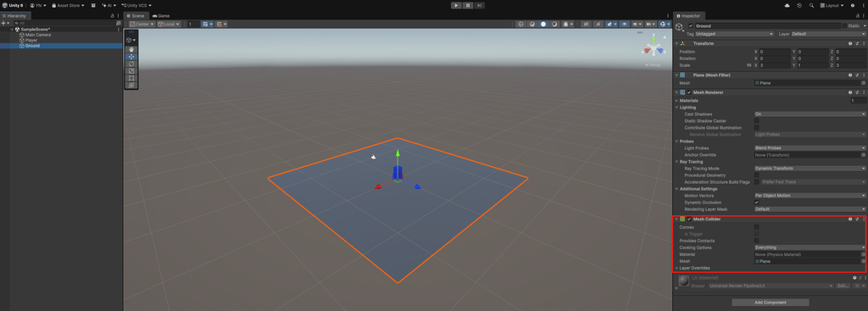Toggle Dynamic Occlusion checkbox

(757, 203)
